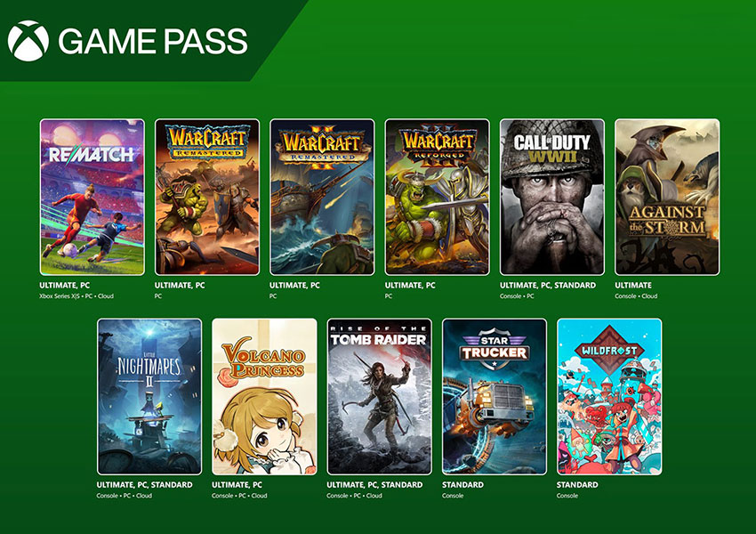
Task: Click the GAME PASS header text
Action: pos(153,41)
